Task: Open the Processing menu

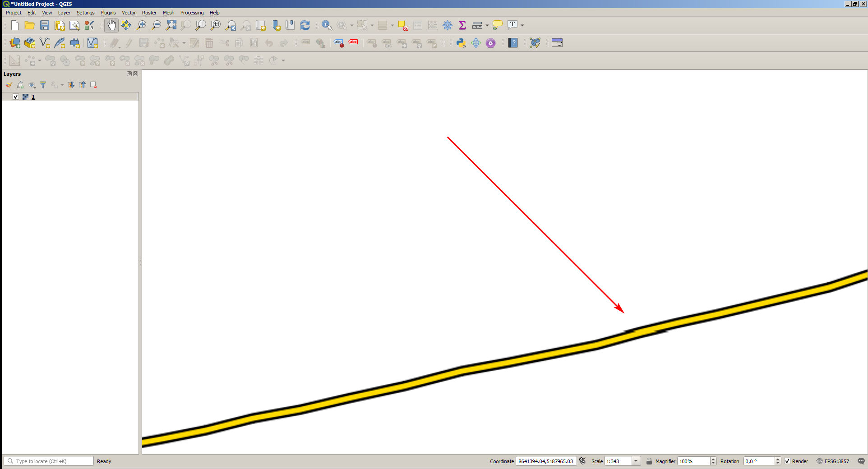Action: (x=192, y=13)
